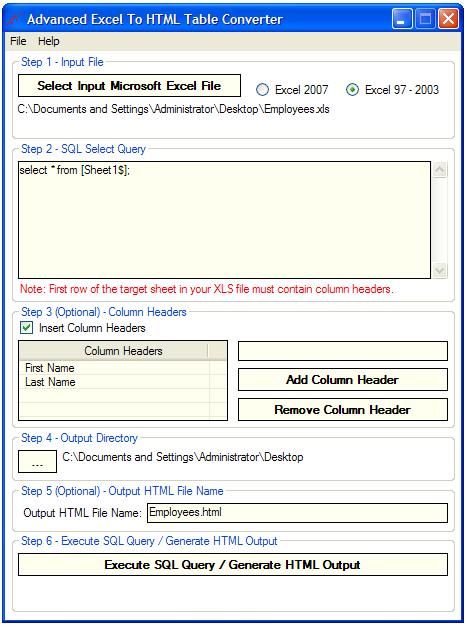Viewport: 467px width, 627px height.
Task: Open the Help menu
Action: (49, 41)
